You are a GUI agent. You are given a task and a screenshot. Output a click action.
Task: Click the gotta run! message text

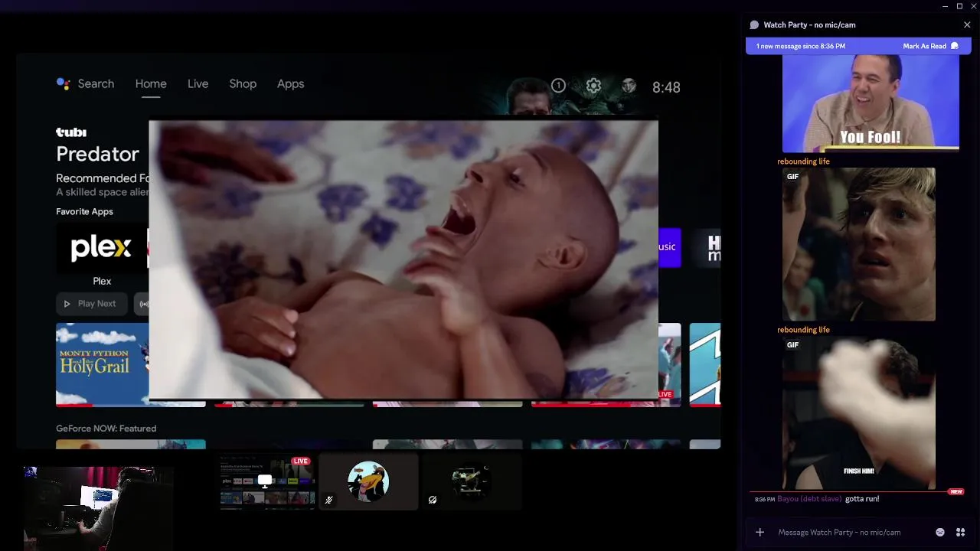862,499
